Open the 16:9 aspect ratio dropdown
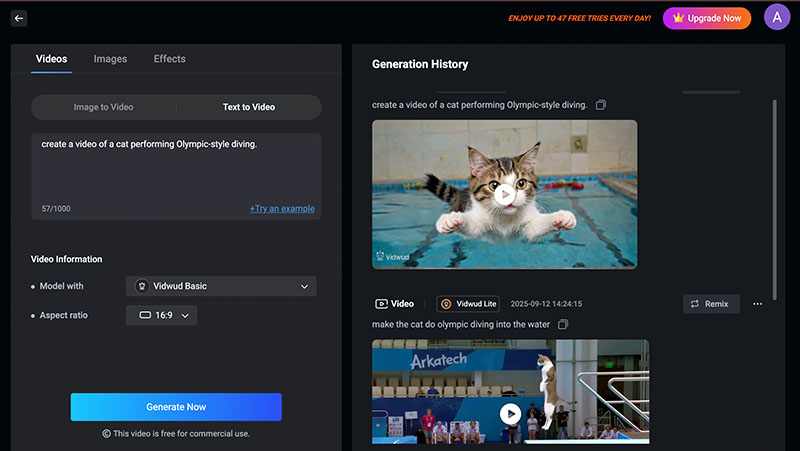The height and width of the screenshot is (451, 800). pyautogui.click(x=161, y=315)
